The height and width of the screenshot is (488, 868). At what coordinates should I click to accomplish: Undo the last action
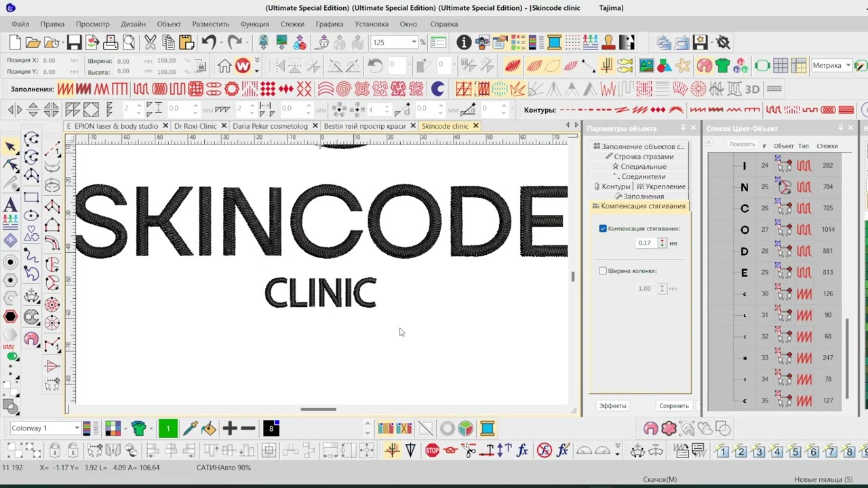[208, 43]
